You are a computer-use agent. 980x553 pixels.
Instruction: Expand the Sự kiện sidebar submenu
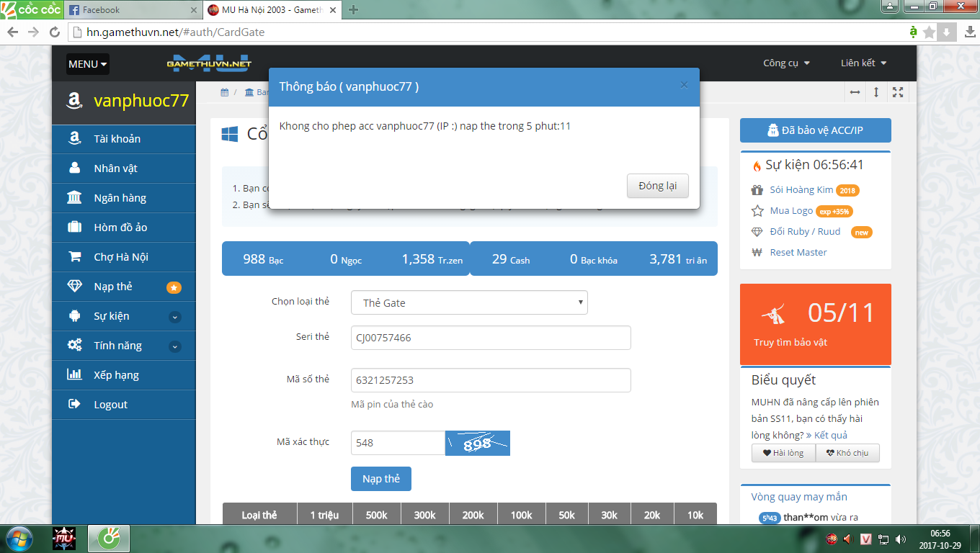pos(175,317)
